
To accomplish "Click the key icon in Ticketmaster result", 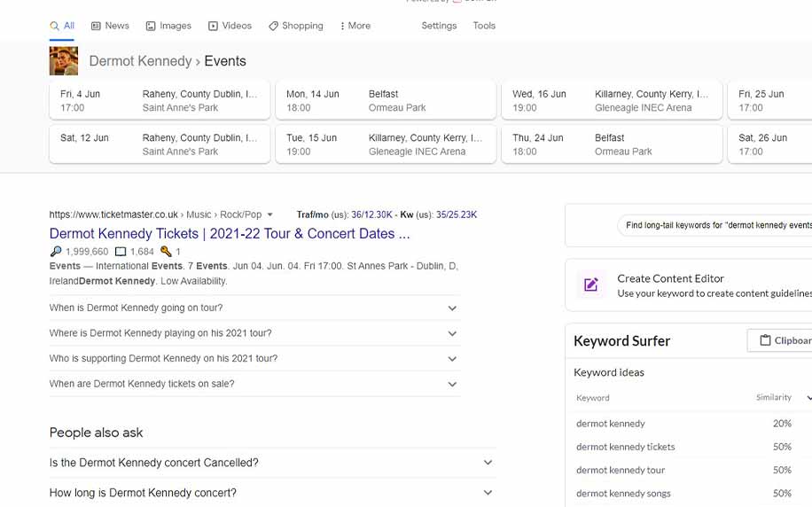I will (166, 252).
